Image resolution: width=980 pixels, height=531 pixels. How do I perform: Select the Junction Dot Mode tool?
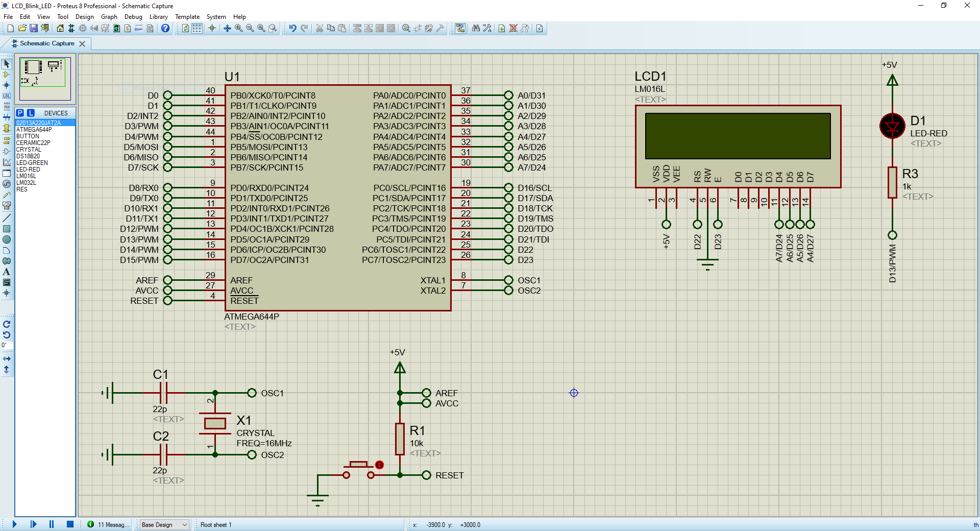pos(7,85)
